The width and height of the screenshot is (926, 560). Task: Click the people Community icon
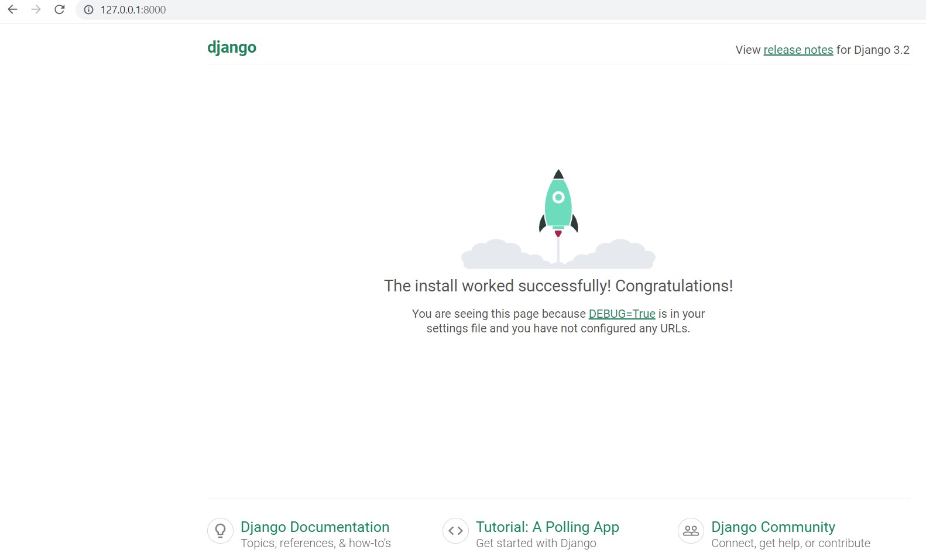(691, 531)
